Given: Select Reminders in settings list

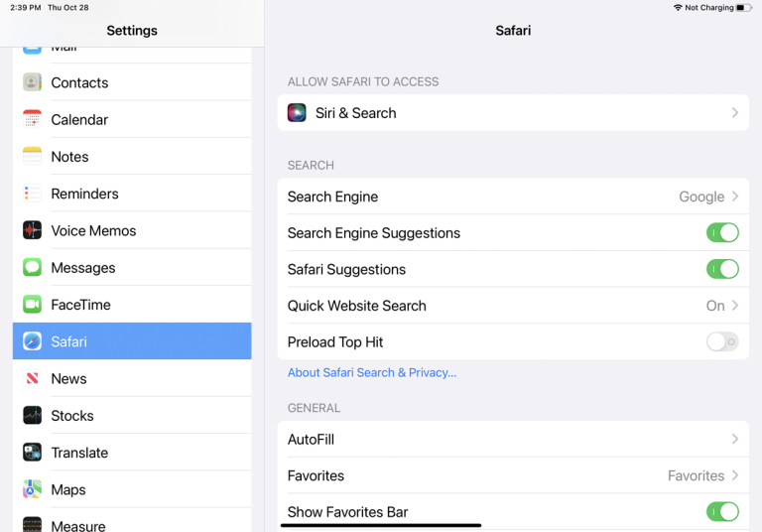Looking at the screenshot, I should click(x=84, y=194).
